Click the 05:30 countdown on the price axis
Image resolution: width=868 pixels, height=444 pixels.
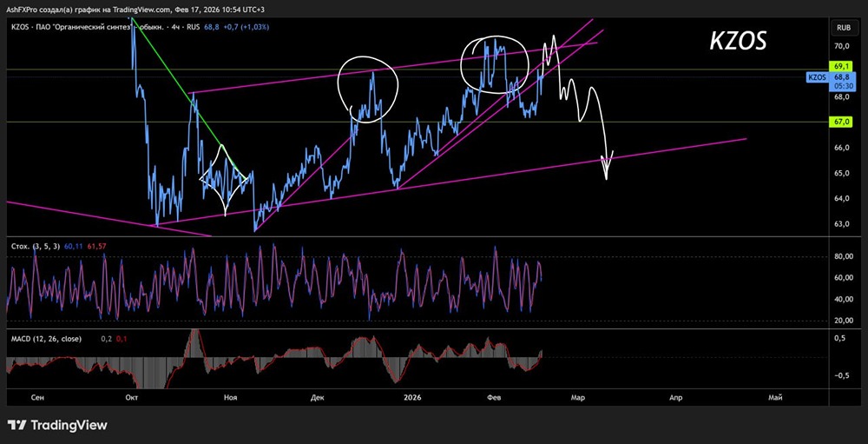click(x=845, y=87)
